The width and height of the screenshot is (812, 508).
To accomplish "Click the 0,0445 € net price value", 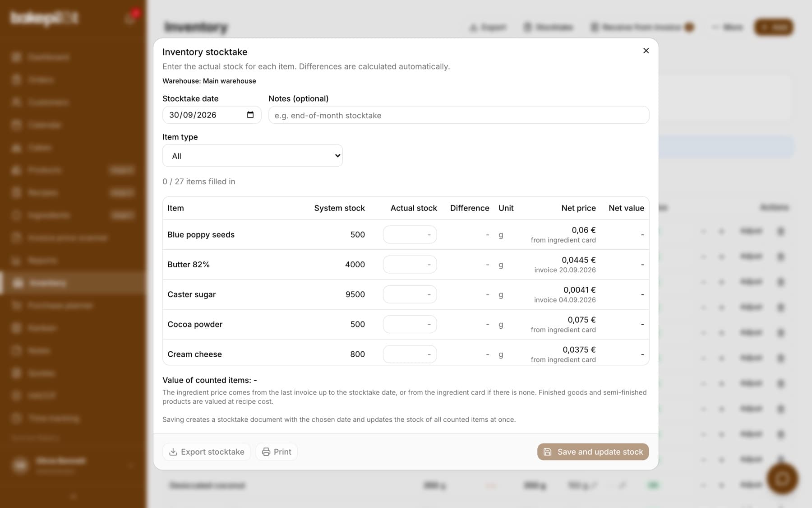I will click(578, 260).
